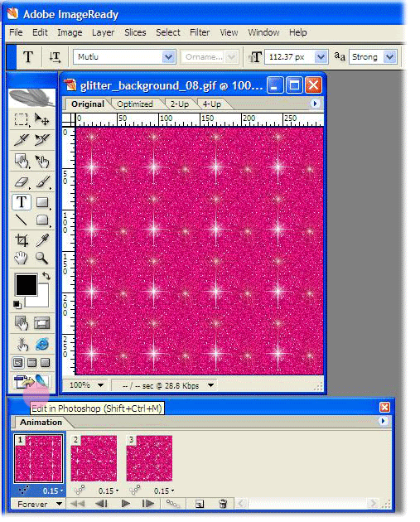Select the Crop tool
The width and height of the screenshot is (420, 522).
click(x=22, y=240)
